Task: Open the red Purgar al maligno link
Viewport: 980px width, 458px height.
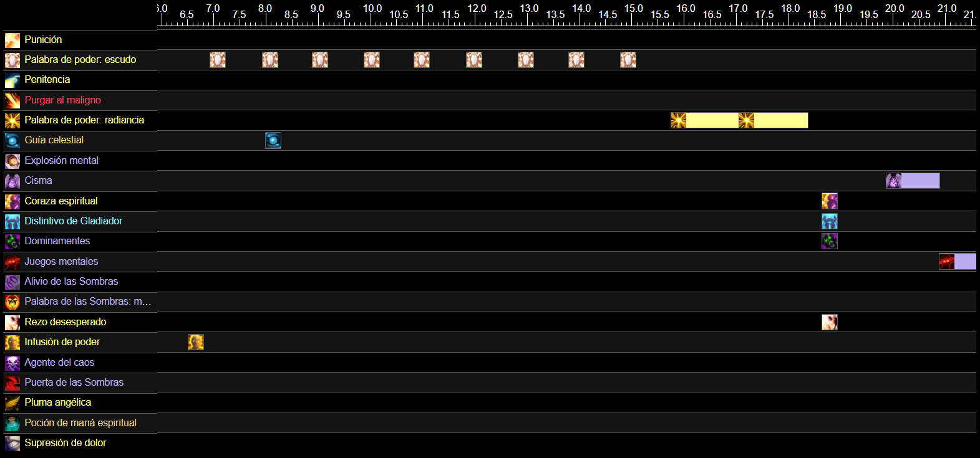Action: point(62,100)
